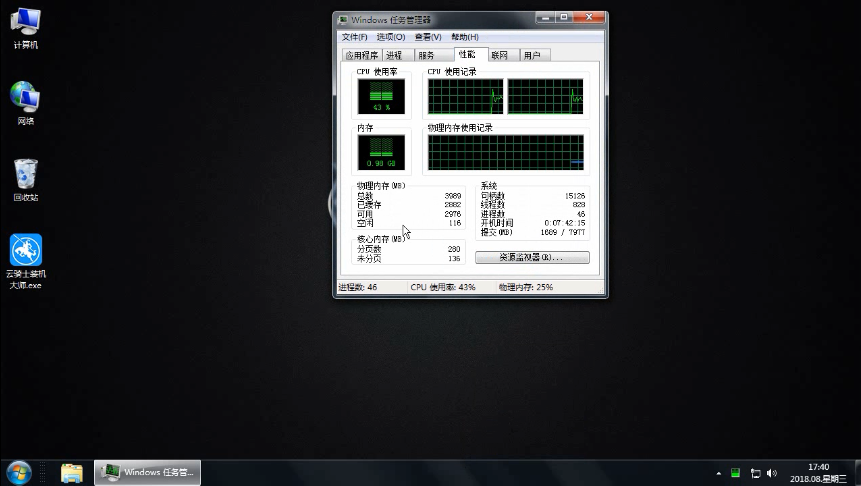The image size is (861, 486).
Task: Click the 物理内存使用记录 graph
Action: tap(506, 152)
